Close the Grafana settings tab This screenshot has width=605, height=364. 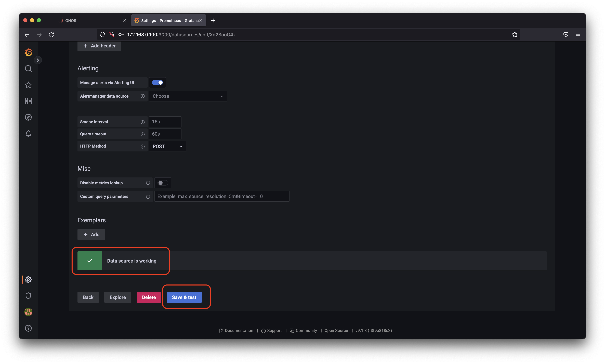point(201,20)
